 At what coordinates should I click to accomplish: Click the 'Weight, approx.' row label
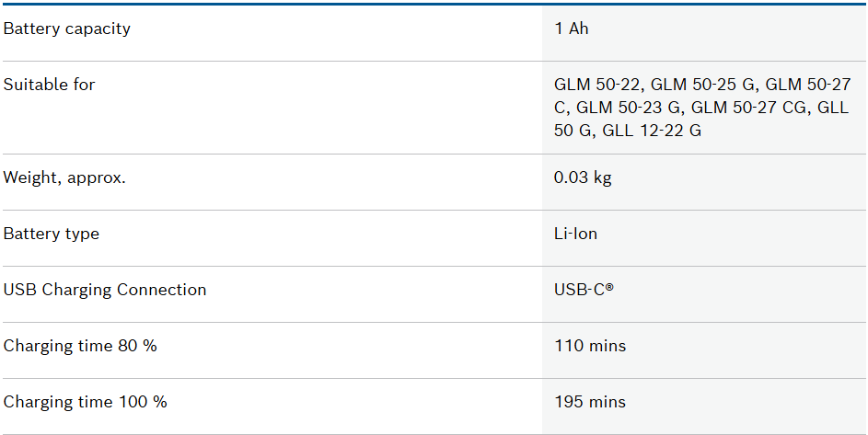pos(64,177)
